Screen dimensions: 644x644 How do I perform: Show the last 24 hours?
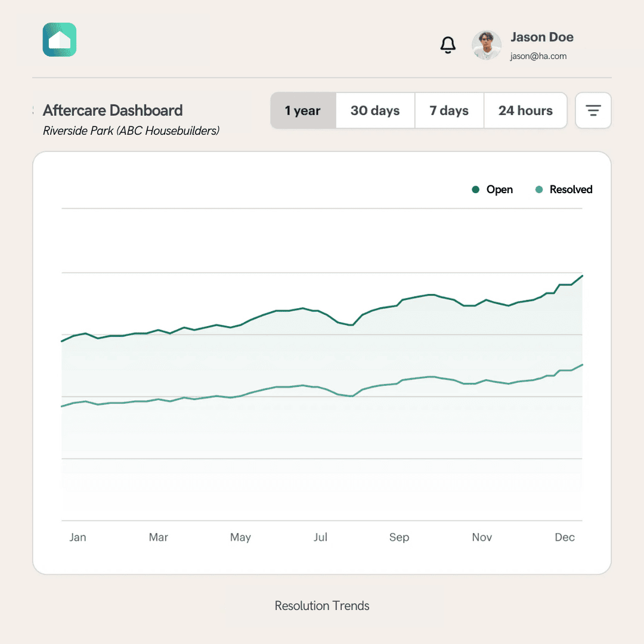pyautogui.click(x=525, y=110)
